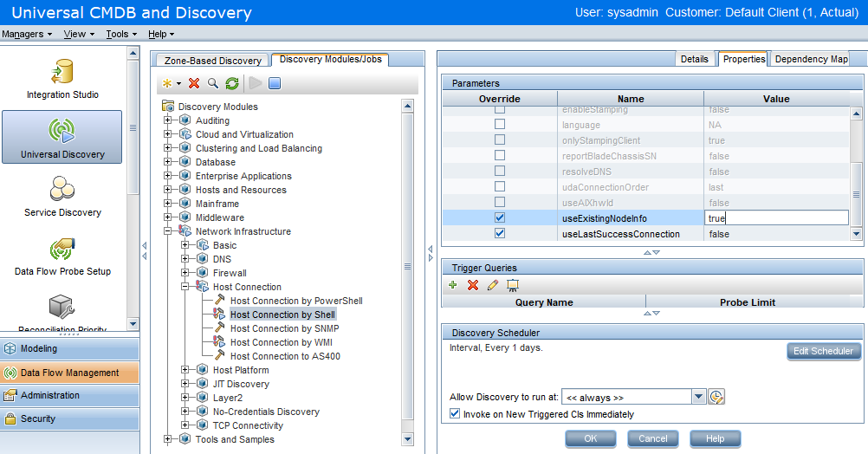
Task: Click the red delete icon in Discovery Modules toolbar
Action: point(194,83)
